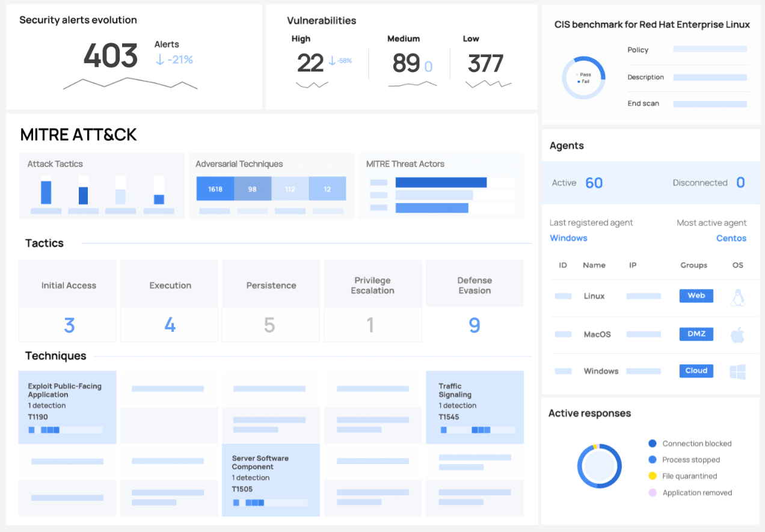Viewport: 765px width, 532px height.
Task: Open the Exploit Public-Facing Application technique
Action: [67, 407]
